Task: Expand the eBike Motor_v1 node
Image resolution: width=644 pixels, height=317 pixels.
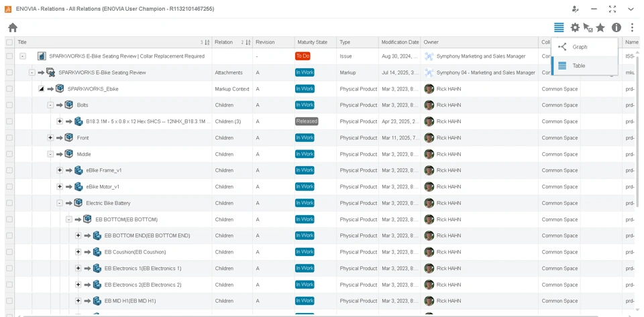Action: click(60, 186)
